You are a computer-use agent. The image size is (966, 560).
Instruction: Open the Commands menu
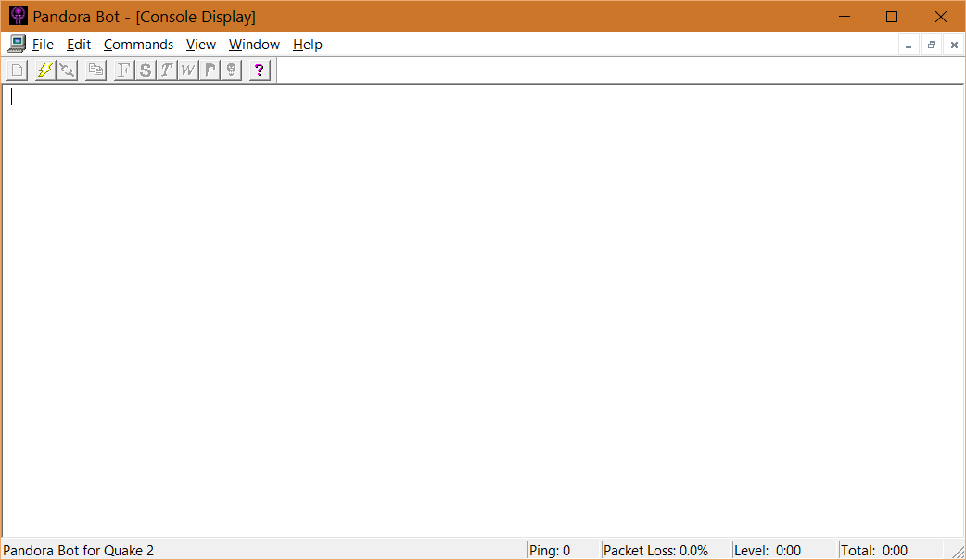click(x=138, y=45)
